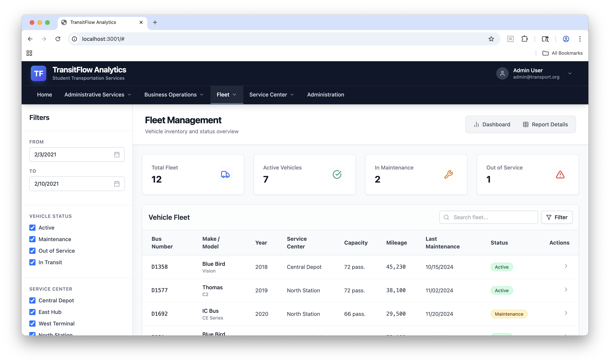
Task: Expand the Admin User account menu
Action: [x=570, y=73]
